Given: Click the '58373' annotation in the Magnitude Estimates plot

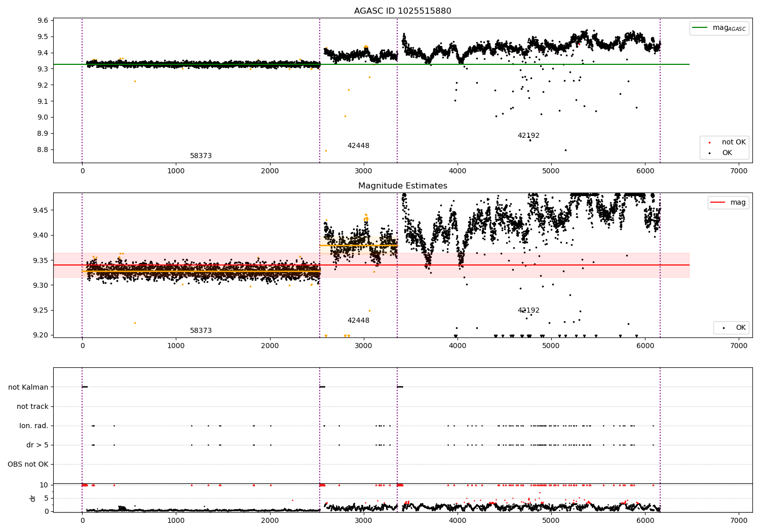Looking at the screenshot, I should 201,331.
